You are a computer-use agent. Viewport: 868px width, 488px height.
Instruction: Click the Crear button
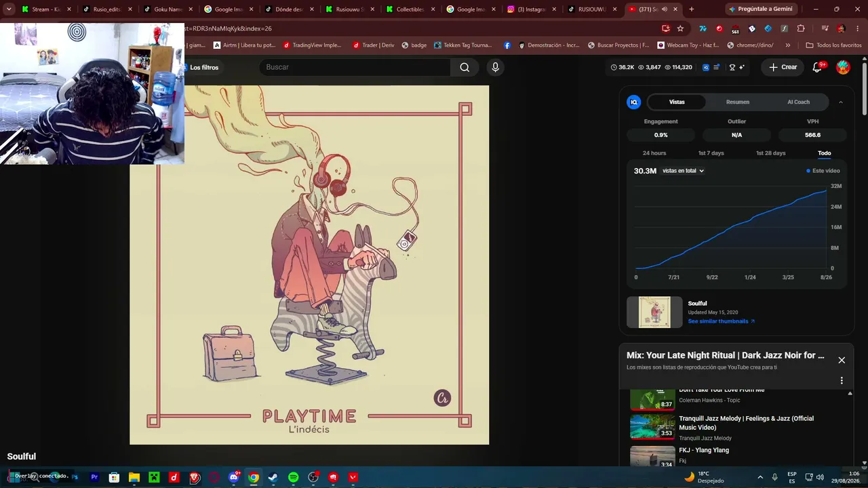tap(783, 67)
